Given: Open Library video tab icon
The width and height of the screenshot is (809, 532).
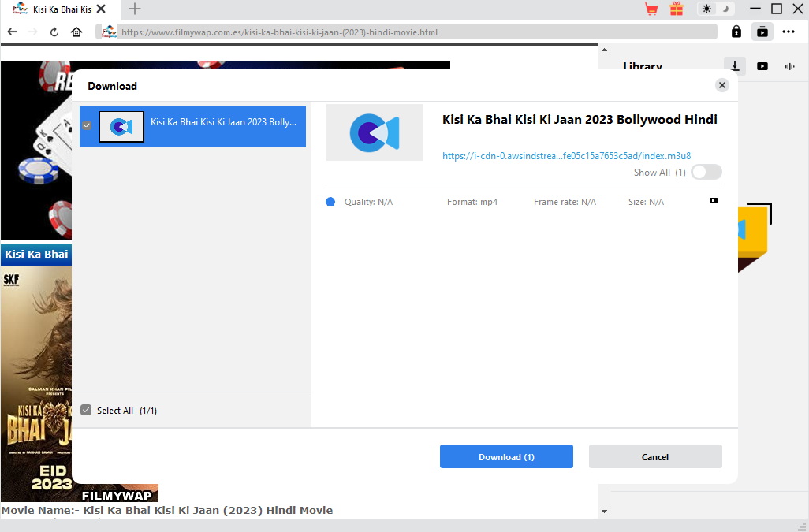Looking at the screenshot, I should tap(762, 66).
